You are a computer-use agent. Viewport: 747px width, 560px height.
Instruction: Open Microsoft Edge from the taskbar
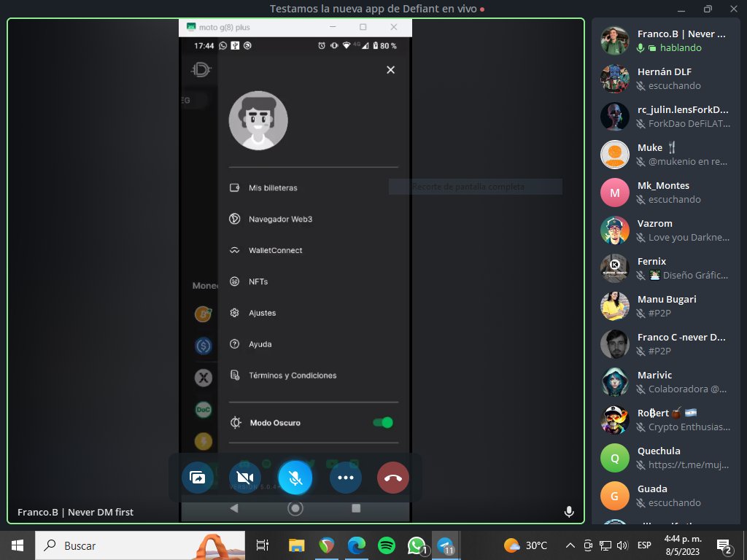pos(356,545)
